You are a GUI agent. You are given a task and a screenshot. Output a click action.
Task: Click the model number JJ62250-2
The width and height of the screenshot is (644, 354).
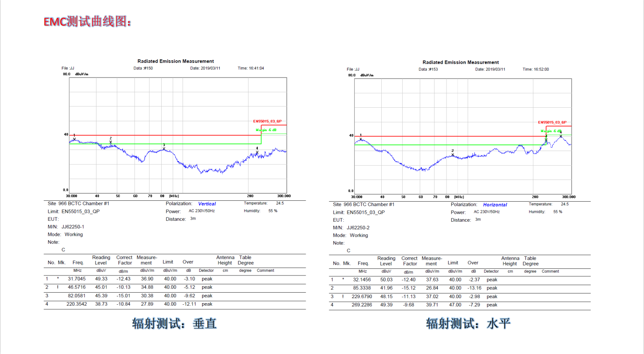click(358, 228)
